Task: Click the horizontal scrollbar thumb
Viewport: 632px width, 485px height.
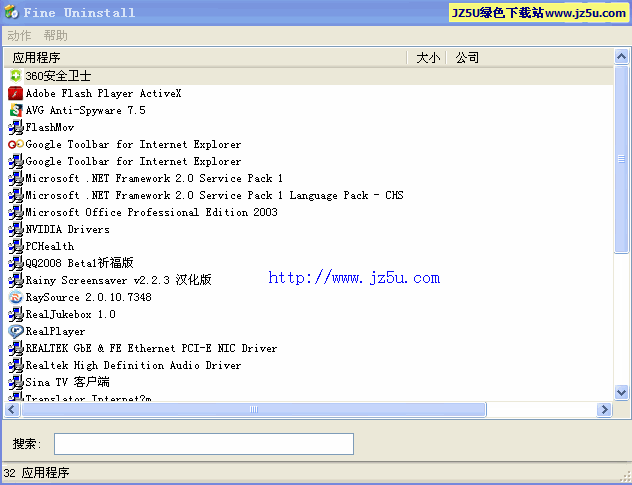Action: coord(254,410)
